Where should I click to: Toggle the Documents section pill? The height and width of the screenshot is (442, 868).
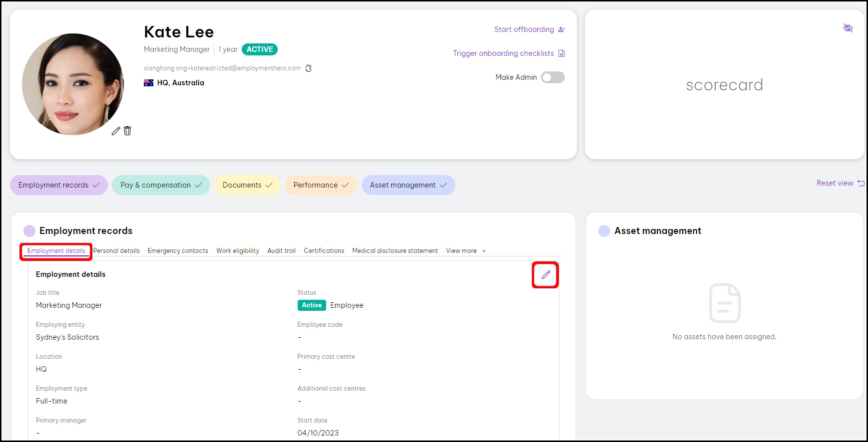(x=247, y=185)
